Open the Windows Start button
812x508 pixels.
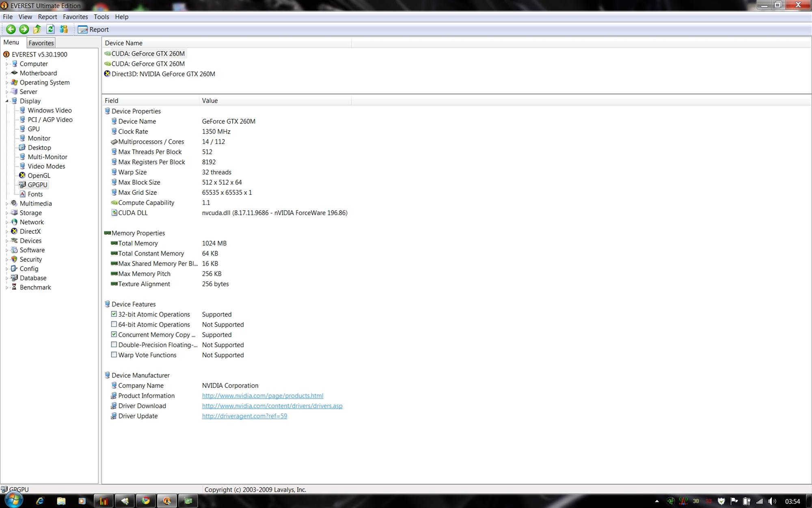[13, 500]
